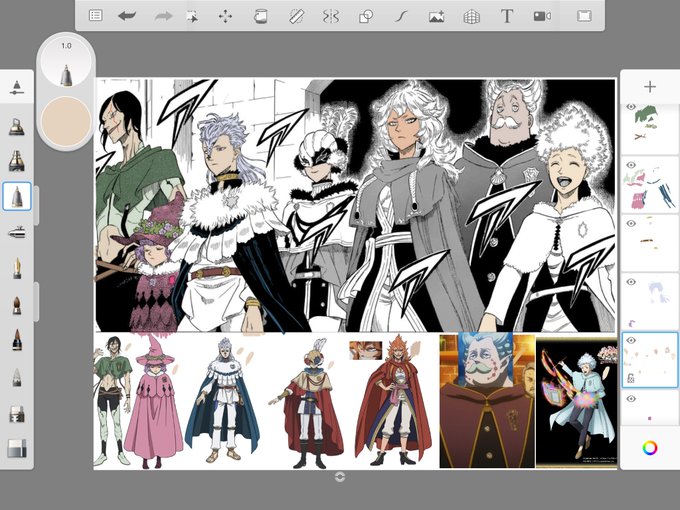Add a new layer with the plus button

650,87
